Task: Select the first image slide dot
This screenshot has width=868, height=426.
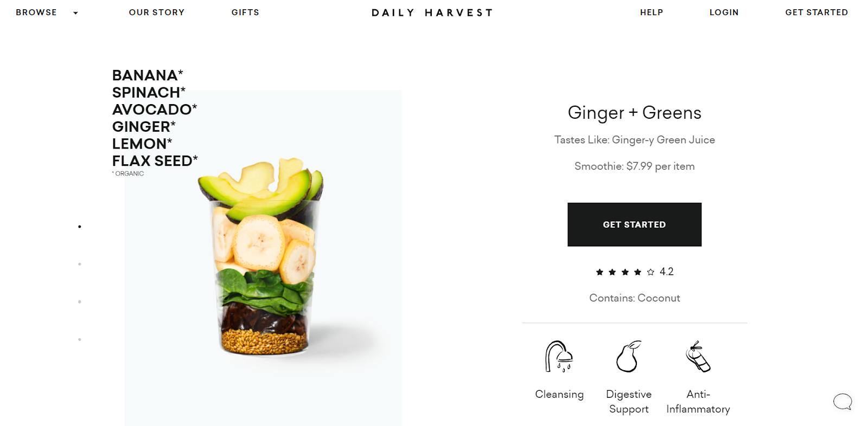Action: [x=80, y=227]
